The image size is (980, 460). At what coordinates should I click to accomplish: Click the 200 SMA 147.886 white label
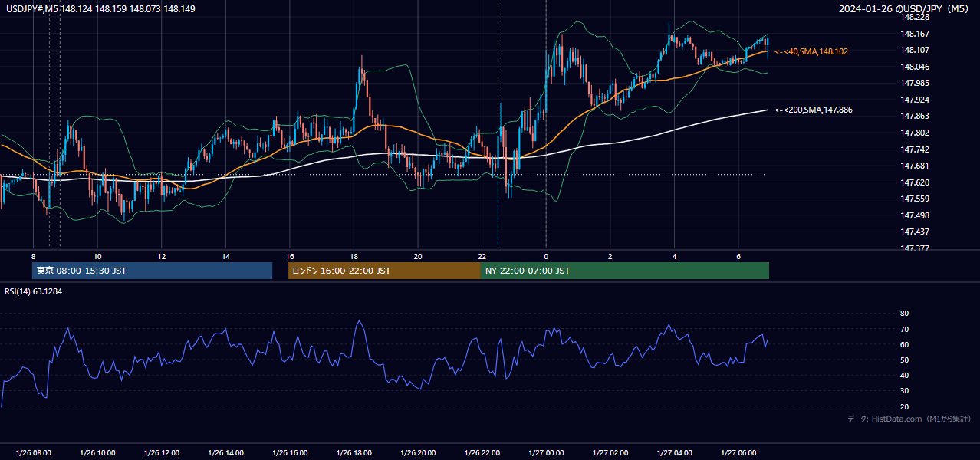(x=813, y=110)
